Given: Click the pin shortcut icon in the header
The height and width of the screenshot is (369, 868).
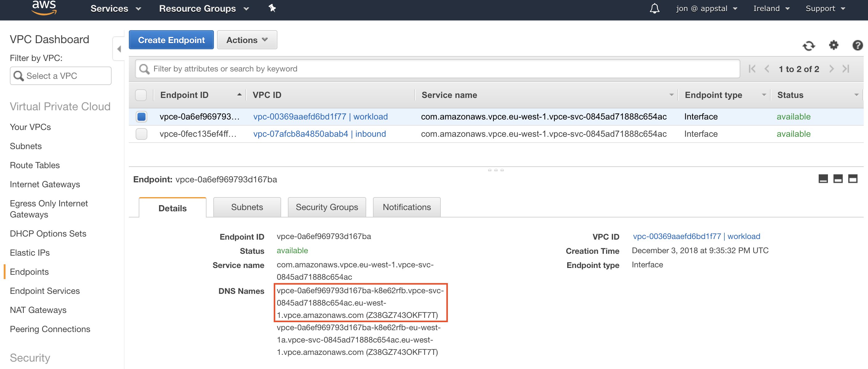Looking at the screenshot, I should [272, 8].
